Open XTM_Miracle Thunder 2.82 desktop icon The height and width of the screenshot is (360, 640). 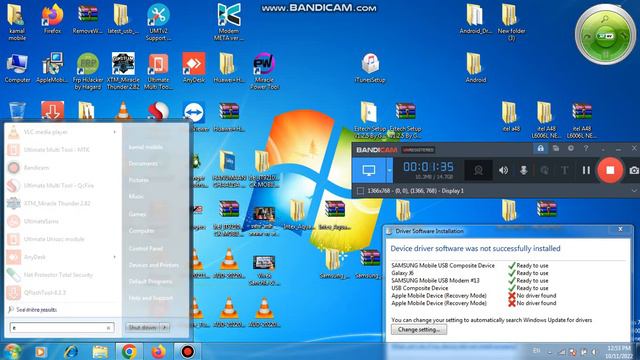[x=123, y=71]
